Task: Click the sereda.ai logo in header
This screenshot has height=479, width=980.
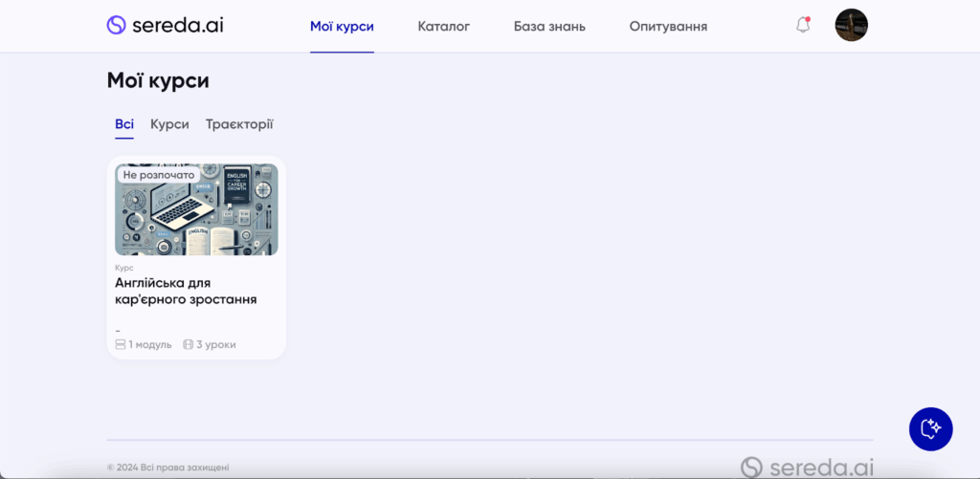Action: pos(165,26)
